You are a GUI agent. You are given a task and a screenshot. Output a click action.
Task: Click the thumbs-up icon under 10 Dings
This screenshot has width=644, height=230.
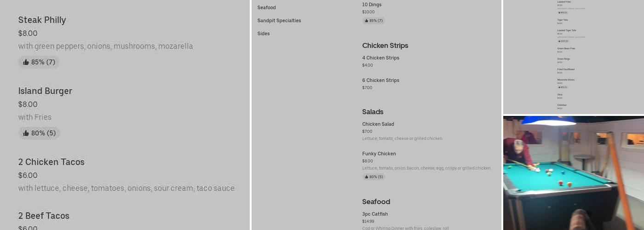(367, 21)
